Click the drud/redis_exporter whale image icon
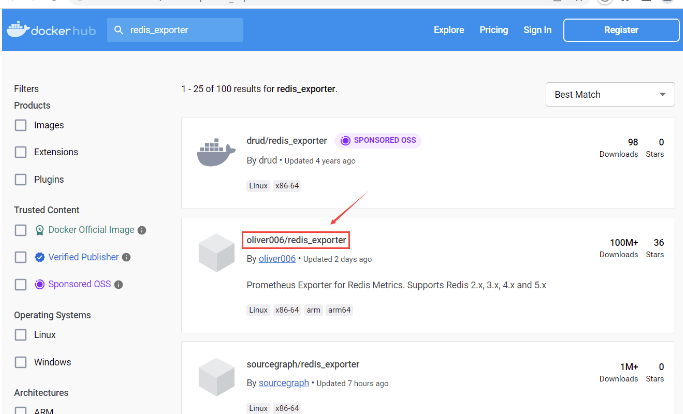 (x=216, y=152)
